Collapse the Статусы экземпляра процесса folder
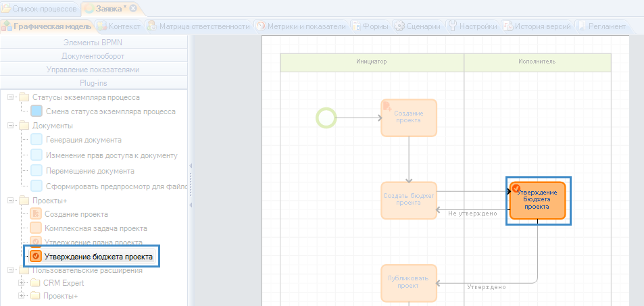The height and width of the screenshot is (306, 644). (x=11, y=97)
